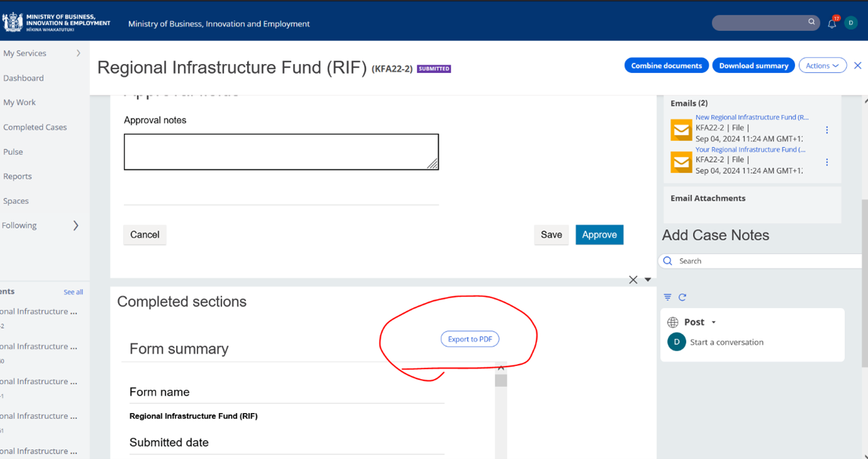The image size is (868, 459).
Task: Click the globe icon next to Post
Action: coord(672,322)
